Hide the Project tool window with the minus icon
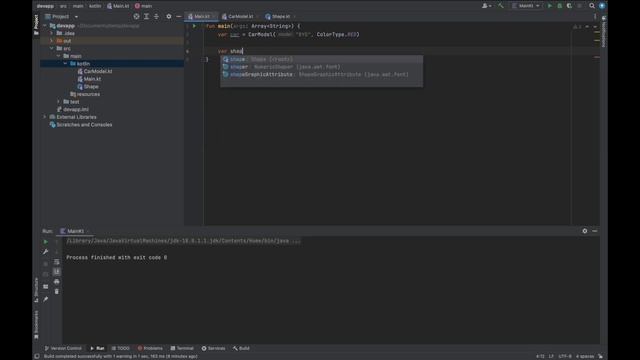Screen dimensions: 640x360 click(x=179, y=16)
